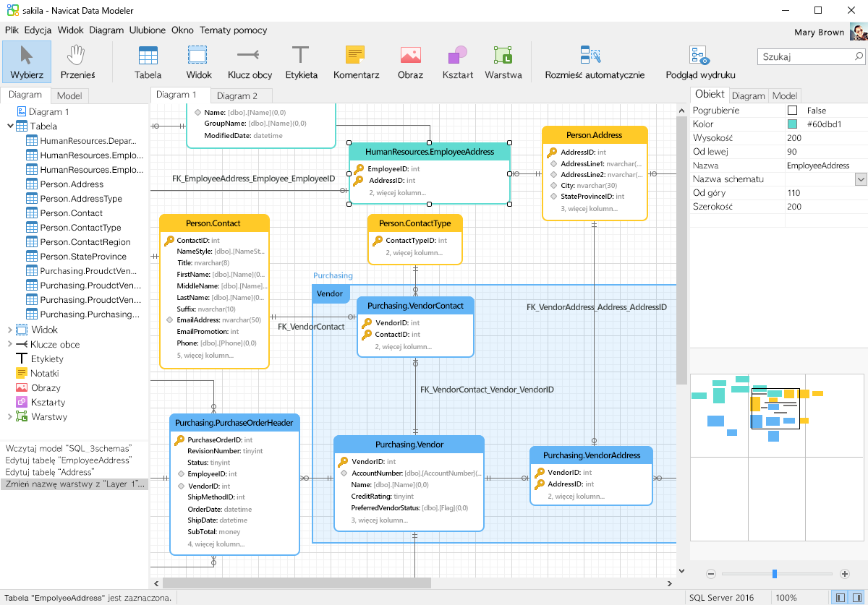Viewport: 868px width, 605px height.
Task: Choose the Klucz obcy foreign key tool
Action: coord(249,61)
